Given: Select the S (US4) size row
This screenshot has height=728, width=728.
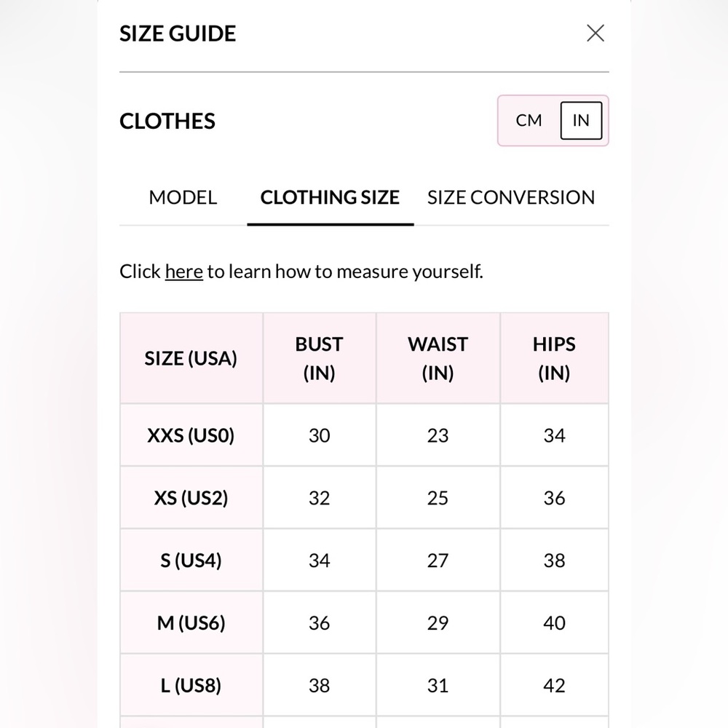Looking at the screenshot, I should 364,561.
